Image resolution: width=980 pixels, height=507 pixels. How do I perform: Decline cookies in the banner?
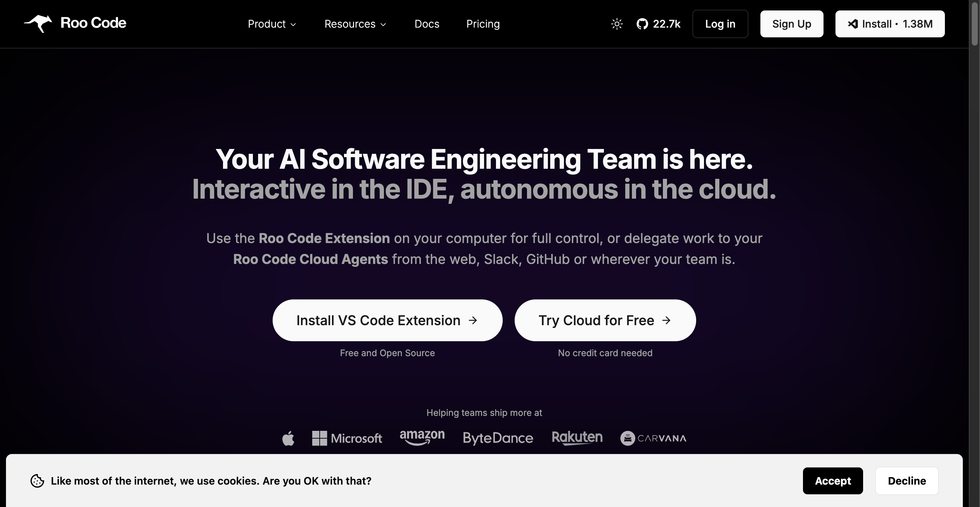907,481
